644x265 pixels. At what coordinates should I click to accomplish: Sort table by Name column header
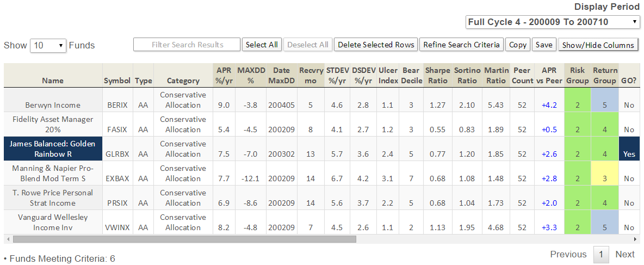53,81
